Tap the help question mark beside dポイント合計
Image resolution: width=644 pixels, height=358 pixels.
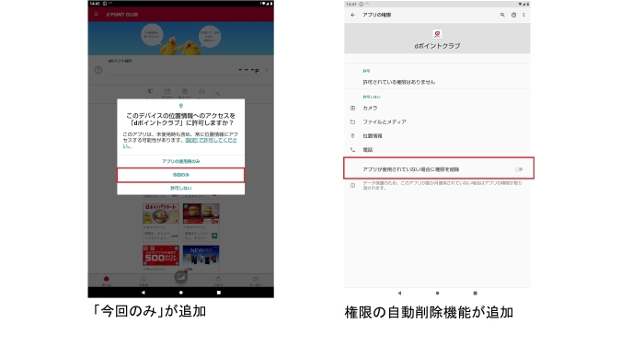[98, 70]
